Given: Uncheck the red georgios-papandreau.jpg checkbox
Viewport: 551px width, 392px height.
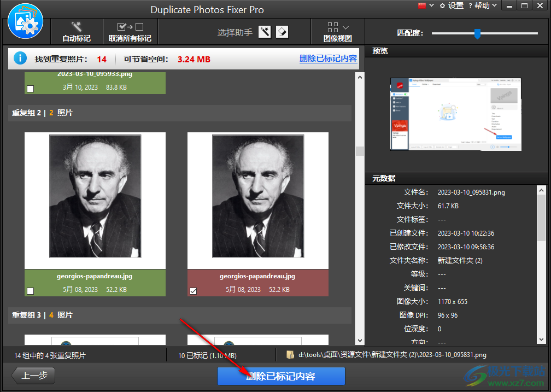Looking at the screenshot, I should [194, 291].
